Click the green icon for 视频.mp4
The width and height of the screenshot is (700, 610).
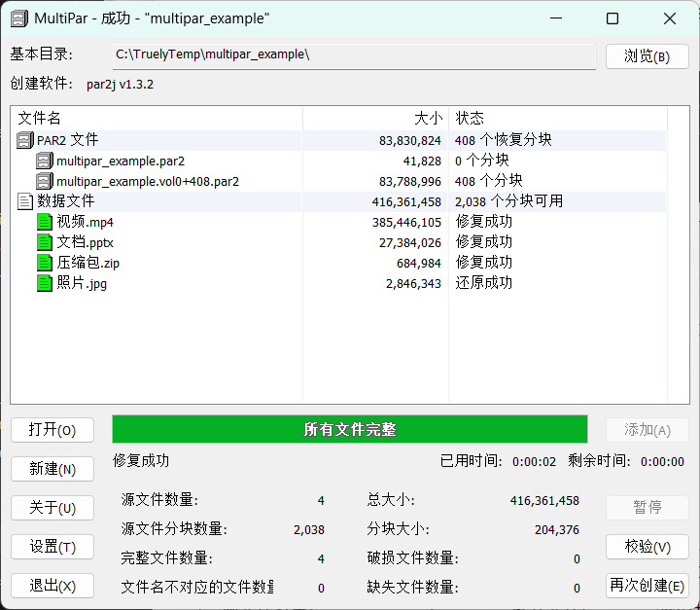[45, 222]
